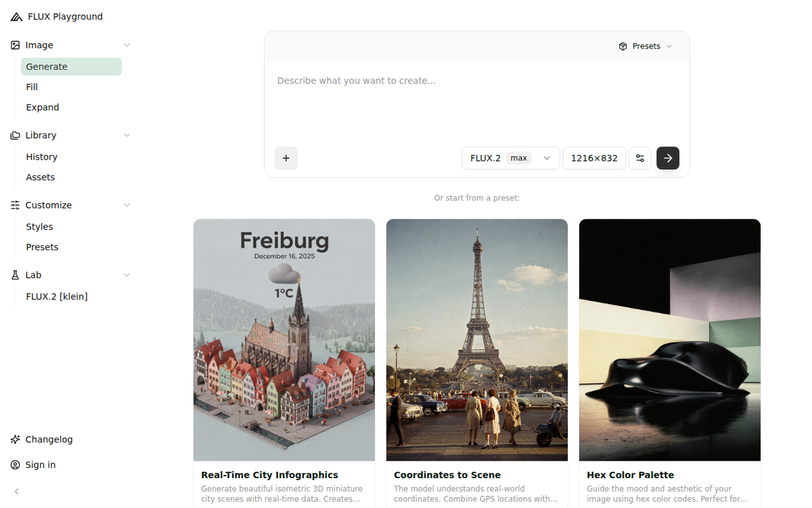Open FLUX.2 [klein] under Lab
812x508 pixels.
click(71, 296)
